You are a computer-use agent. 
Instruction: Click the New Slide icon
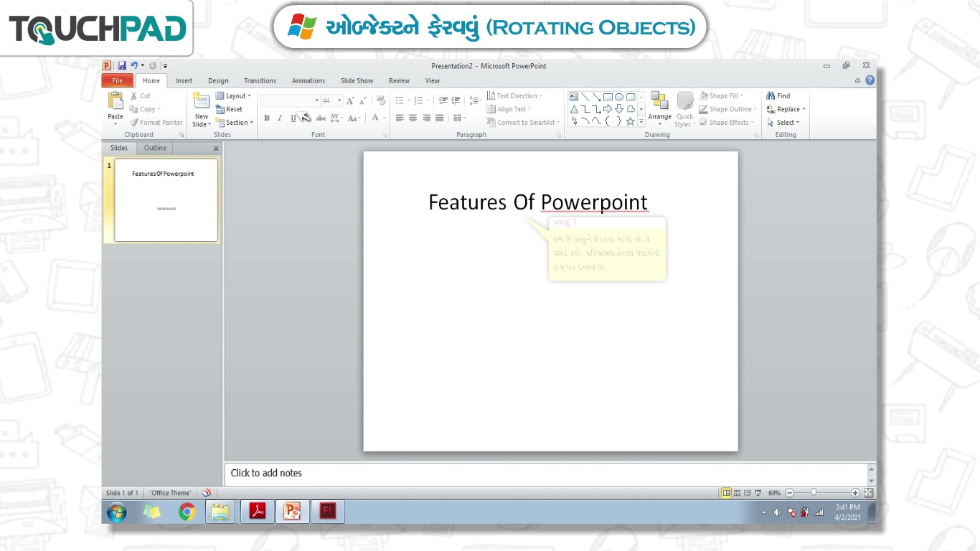pos(201,101)
